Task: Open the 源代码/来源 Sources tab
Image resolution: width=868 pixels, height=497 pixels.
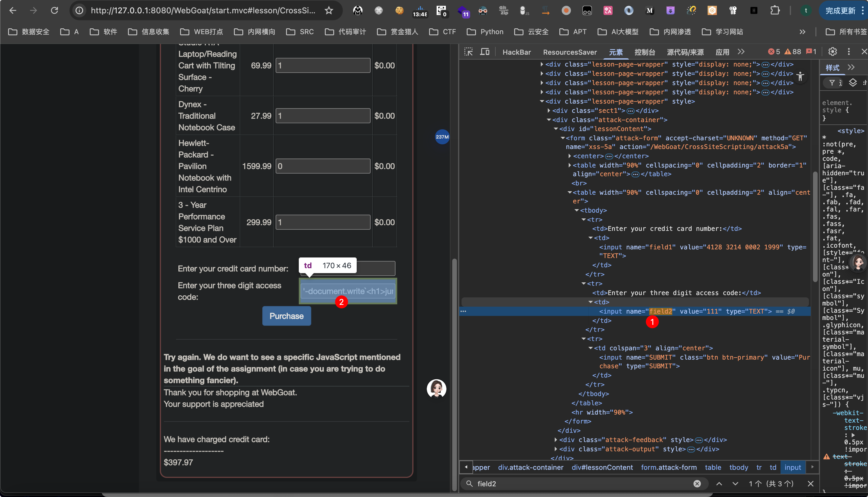Action: (x=685, y=52)
